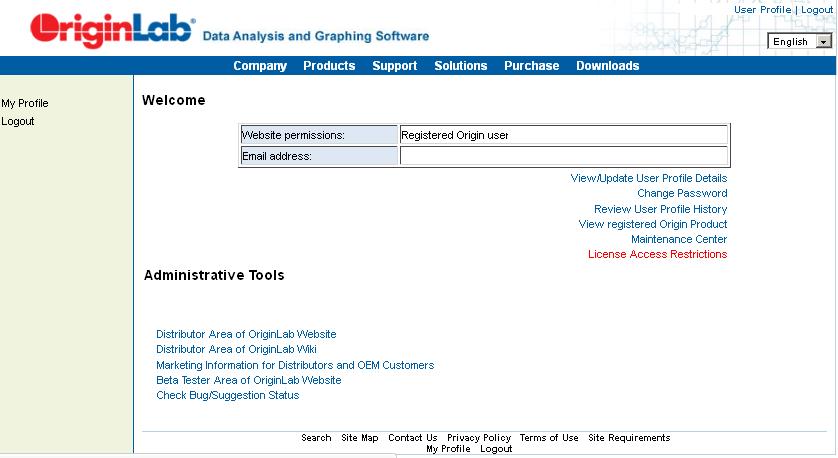The image size is (838, 458).
Task: Open Terms of Use footer link
Action: tap(549, 438)
